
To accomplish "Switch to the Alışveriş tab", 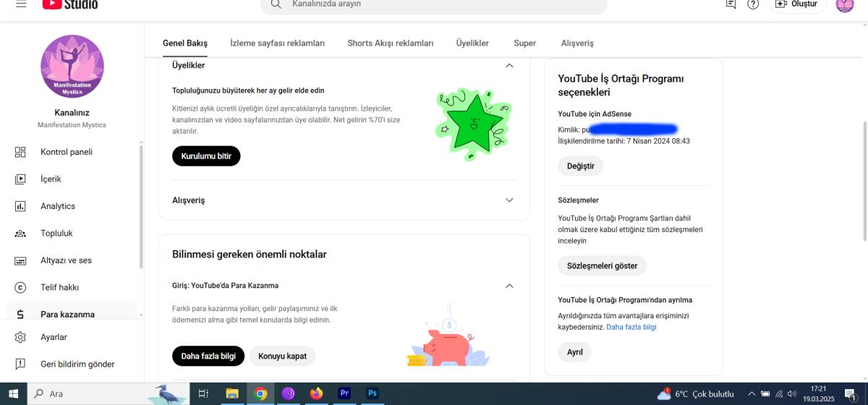I will 577,43.
